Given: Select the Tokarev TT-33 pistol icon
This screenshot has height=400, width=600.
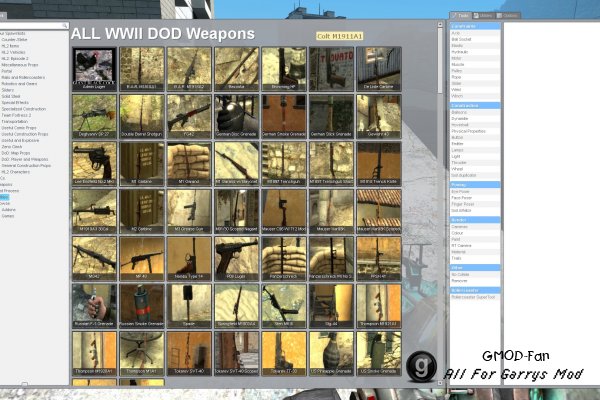Looking at the screenshot, I should pos(284,354).
